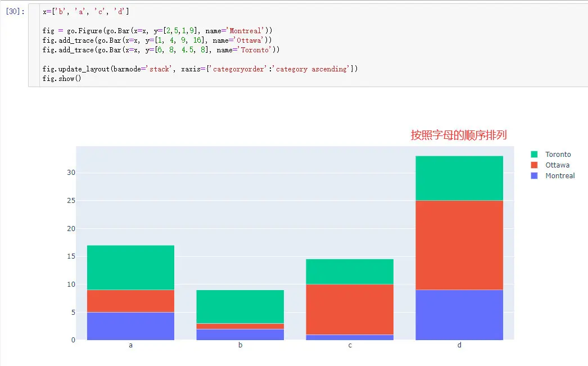Click the blue Montreal segment of bar a
The width and height of the screenshot is (588, 366).
click(x=130, y=326)
